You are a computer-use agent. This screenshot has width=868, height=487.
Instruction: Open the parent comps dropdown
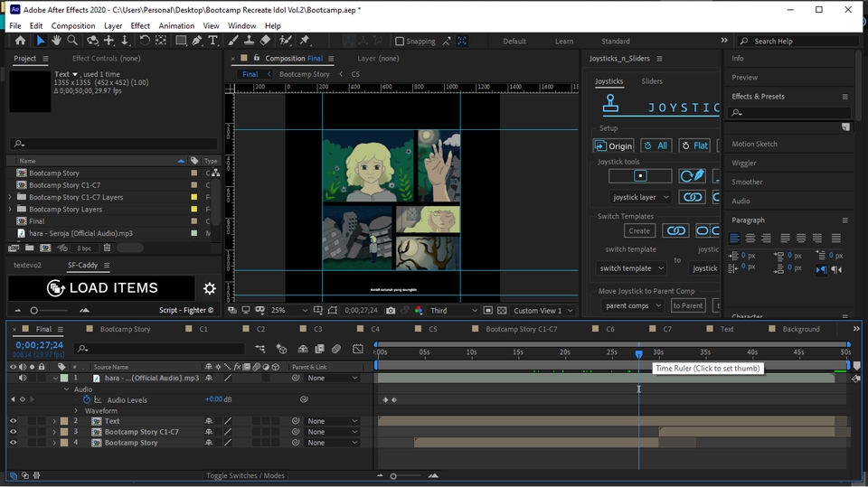pos(632,305)
